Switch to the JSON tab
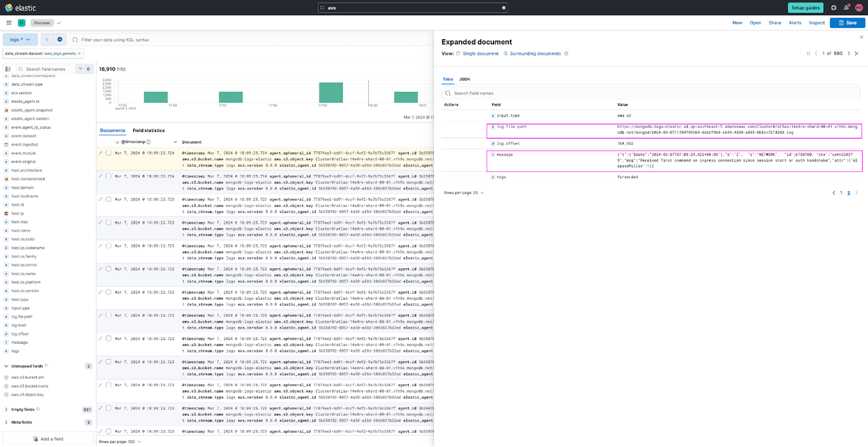The image size is (868, 447). pos(464,79)
